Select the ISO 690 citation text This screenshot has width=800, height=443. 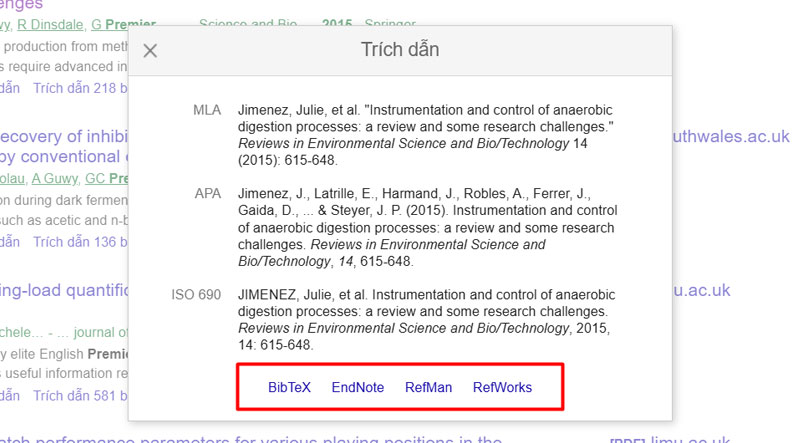(x=427, y=320)
